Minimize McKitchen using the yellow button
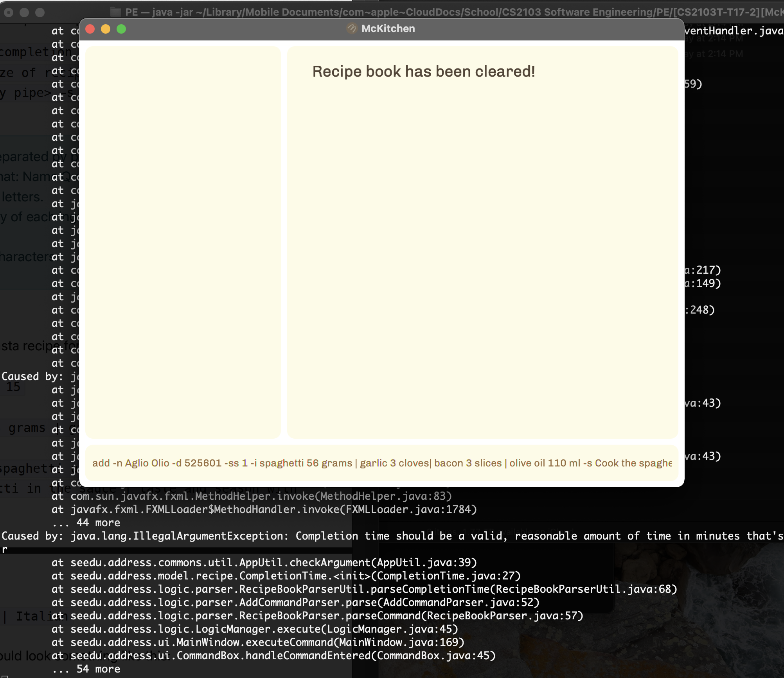Viewport: 784px width, 678px height. [x=106, y=29]
